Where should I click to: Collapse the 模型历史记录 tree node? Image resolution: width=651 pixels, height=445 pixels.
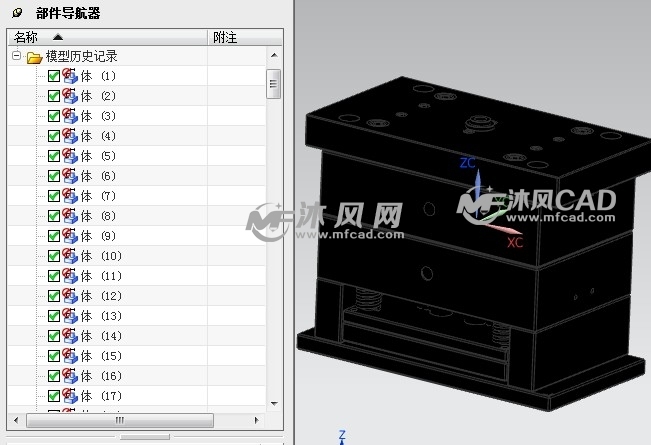coord(16,55)
